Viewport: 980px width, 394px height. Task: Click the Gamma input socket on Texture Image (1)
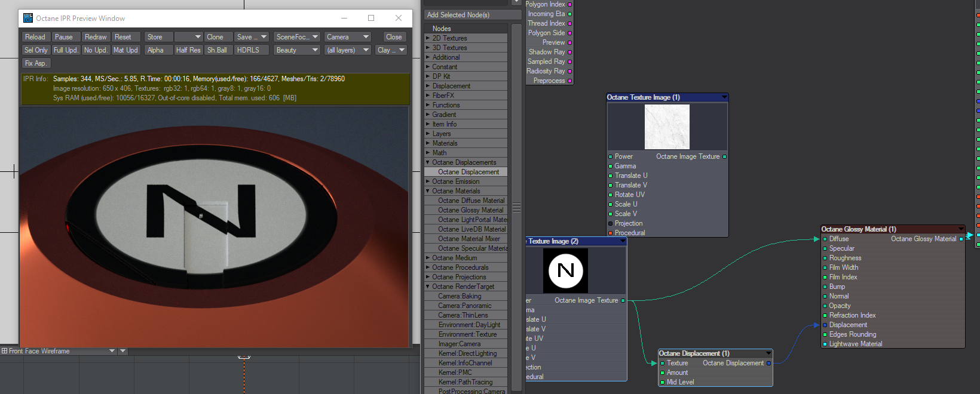click(x=611, y=166)
